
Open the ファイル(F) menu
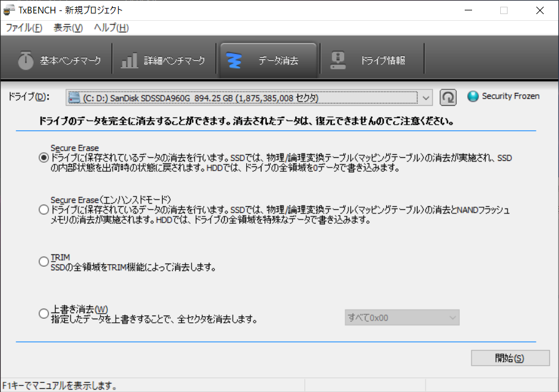24,28
